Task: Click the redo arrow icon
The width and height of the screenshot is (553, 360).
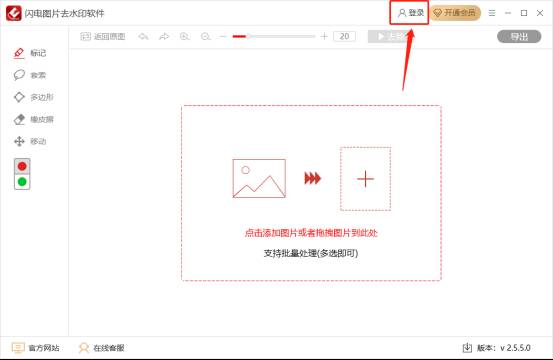Action: point(164,36)
